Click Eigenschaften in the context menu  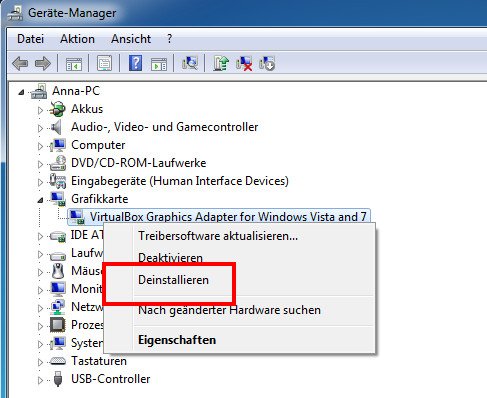click(x=177, y=340)
